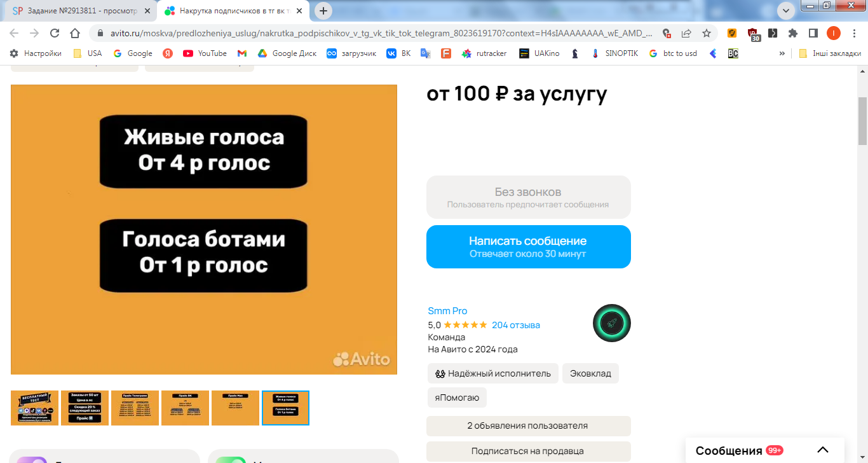Image resolution: width=868 pixels, height=463 pixels.
Task: Open ВК bookmark
Action: [x=399, y=53]
